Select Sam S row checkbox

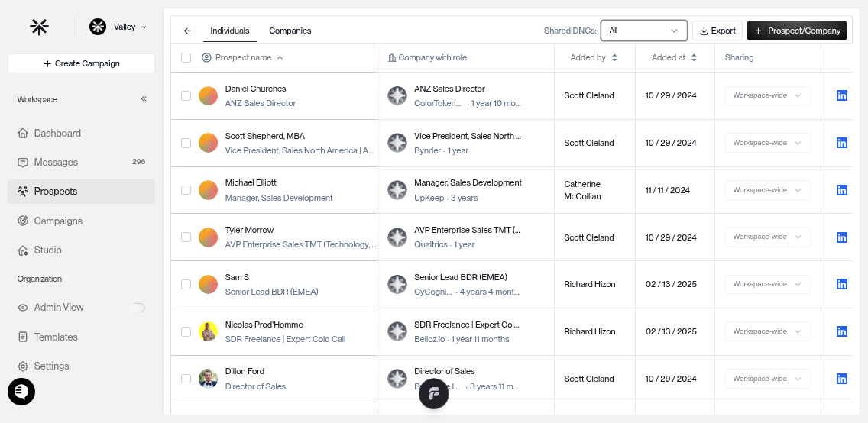pyautogui.click(x=186, y=284)
